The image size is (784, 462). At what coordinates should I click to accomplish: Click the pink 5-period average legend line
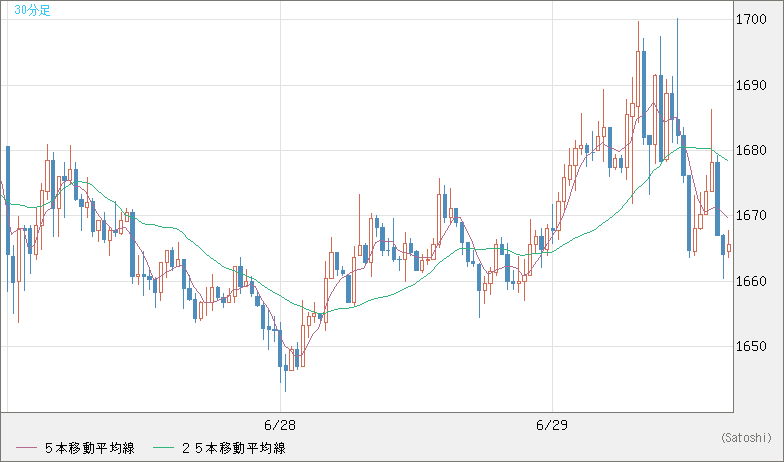26,448
